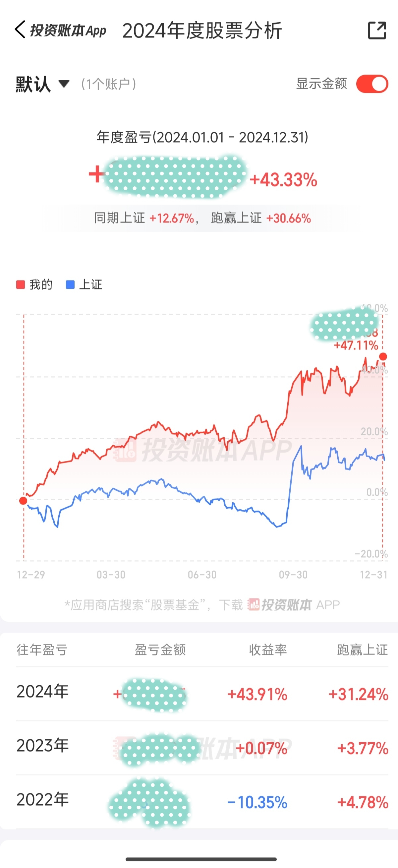Tap the back arrow icon
The height and width of the screenshot is (868, 398).
pyautogui.click(x=20, y=30)
